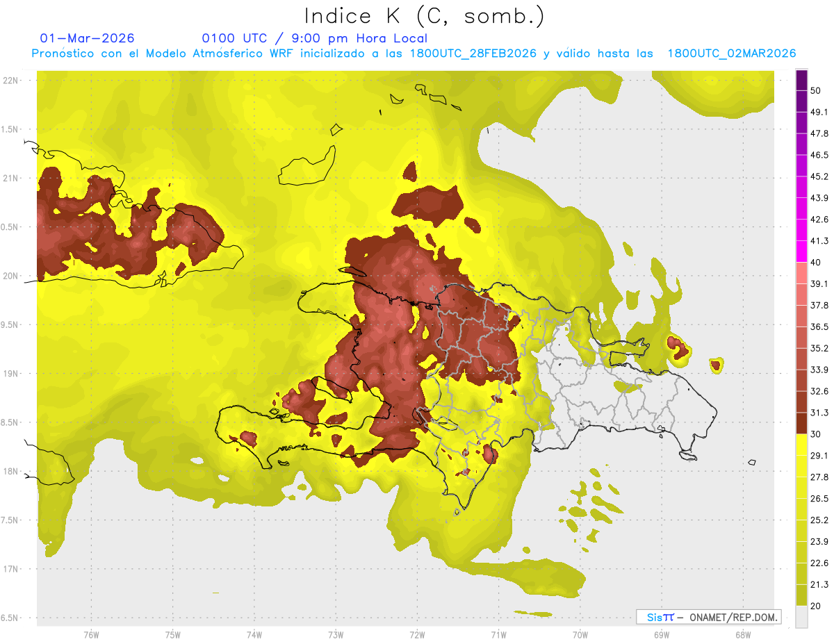
Task: Click the '73W' longitude label
Action: pyautogui.click(x=336, y=634)
